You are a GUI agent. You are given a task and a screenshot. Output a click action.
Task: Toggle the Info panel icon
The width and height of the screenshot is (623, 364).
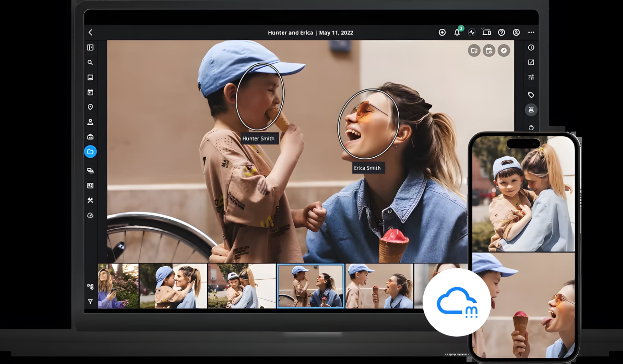(x=531, y=48)
